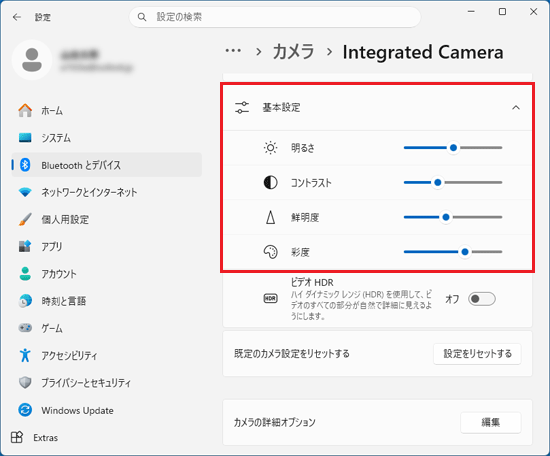Screen dimensions: 550x456
Task: Click the 編集 button
Action: (490, 422)
